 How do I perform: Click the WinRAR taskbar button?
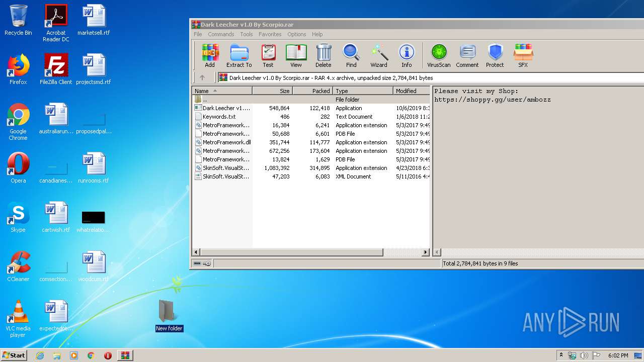pyautogui.click(x=125, y=355)
